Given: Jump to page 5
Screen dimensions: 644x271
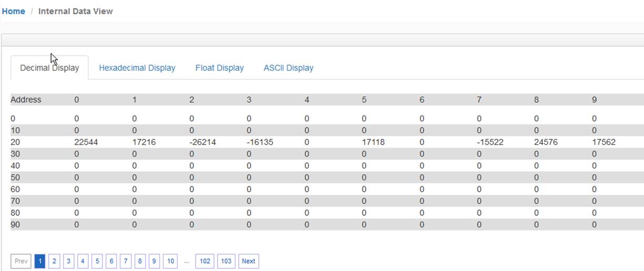Looking at the screenshot, I should pos(97,261).
